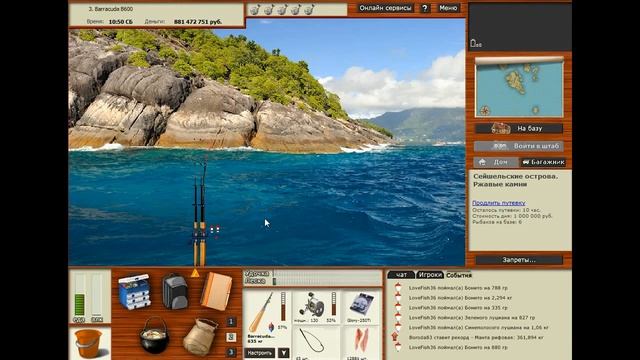
Task: Click event 'Синеполосого луциана на 1,06 кг'
Action: pos(479,327)
